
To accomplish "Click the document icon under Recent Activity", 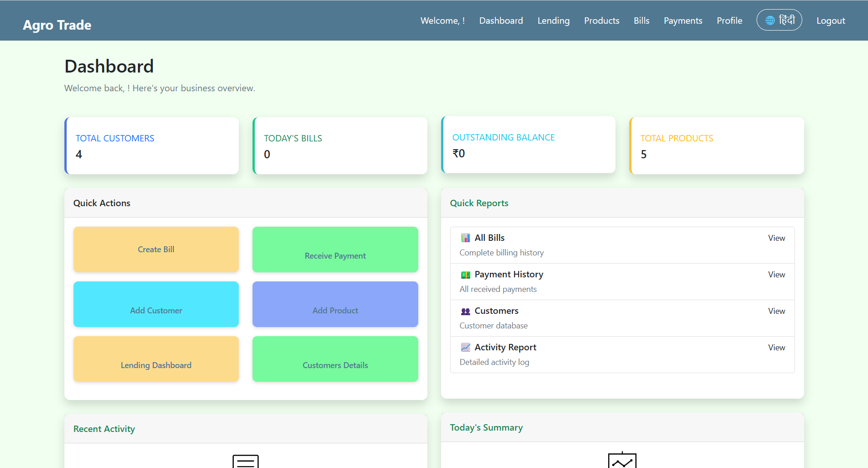I will pyautogui.click(x=246, y=461).
